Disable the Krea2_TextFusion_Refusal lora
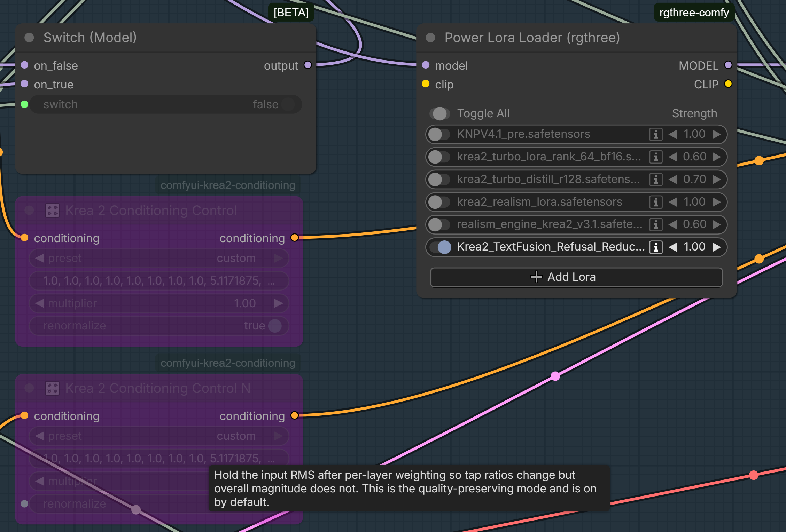The width and height of the screenshot is (786, 532). click(x=440, y=247)
